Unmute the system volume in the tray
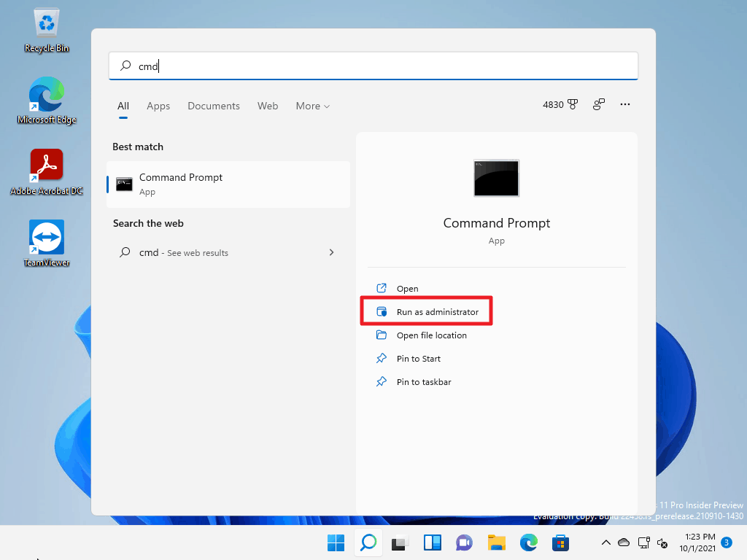 [x=662, y=544]
